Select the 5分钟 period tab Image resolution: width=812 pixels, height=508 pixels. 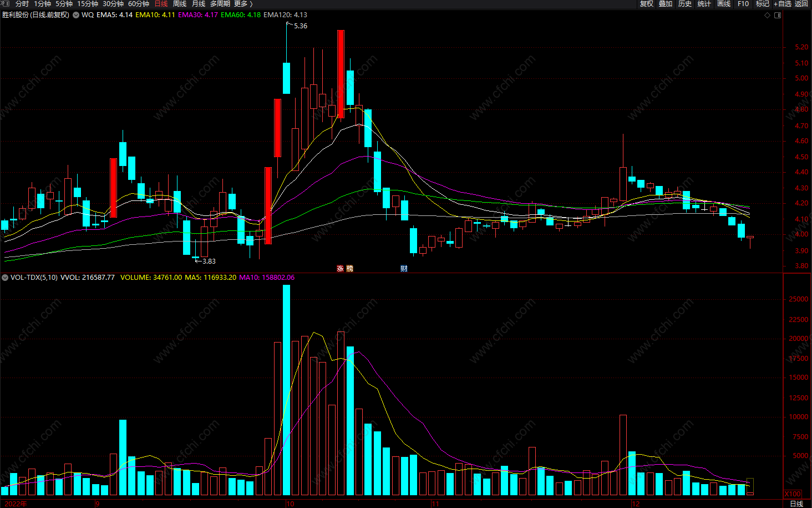tap(64, 4)
